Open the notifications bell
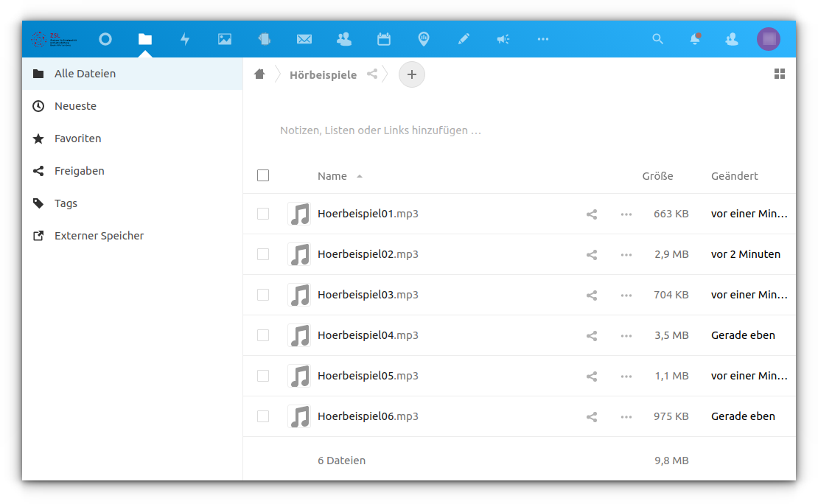The width and height of the screenshot is (818, 504). [694, 39]
